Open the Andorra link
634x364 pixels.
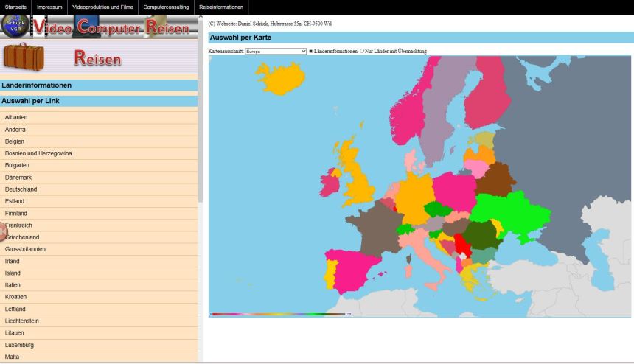pos(15,129)
